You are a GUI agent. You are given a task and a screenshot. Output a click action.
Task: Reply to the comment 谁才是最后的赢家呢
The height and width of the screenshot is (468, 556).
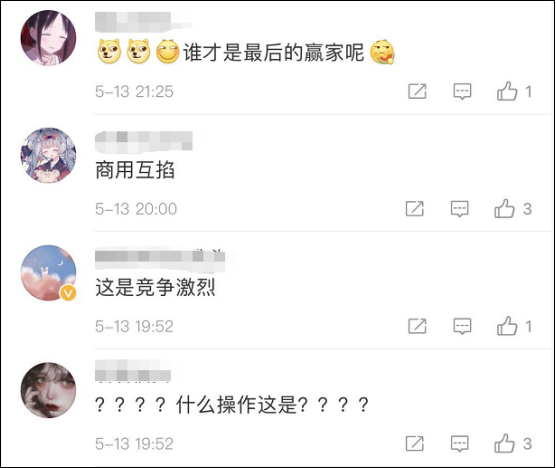tap(462, 91)
